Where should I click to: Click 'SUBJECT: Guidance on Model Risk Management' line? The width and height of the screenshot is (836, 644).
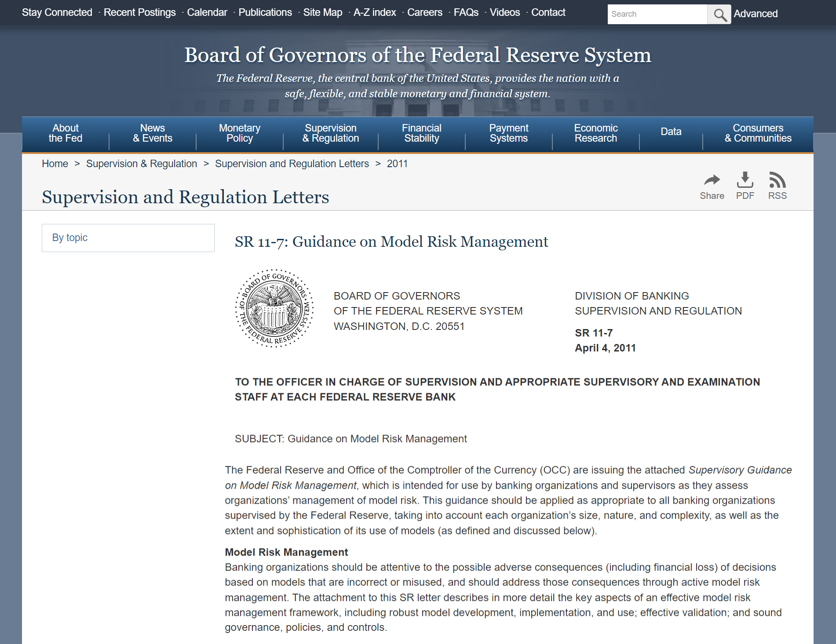[351, 439]
